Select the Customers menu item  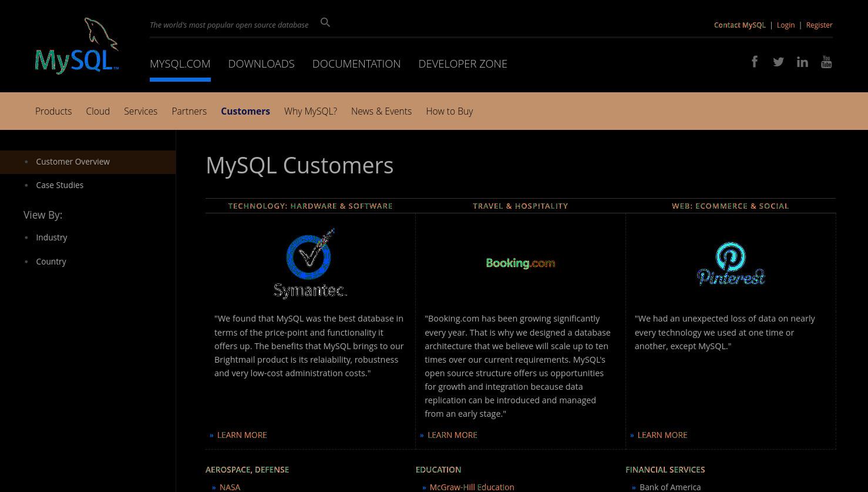[x=245, y=111]
